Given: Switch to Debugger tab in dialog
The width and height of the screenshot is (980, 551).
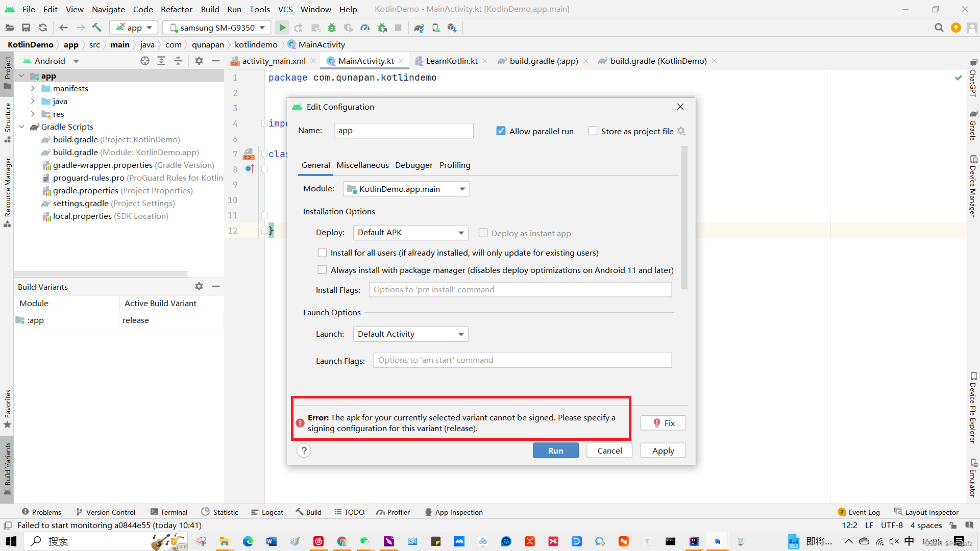Looking at the screenshot, I should click(x=413, y=165).
